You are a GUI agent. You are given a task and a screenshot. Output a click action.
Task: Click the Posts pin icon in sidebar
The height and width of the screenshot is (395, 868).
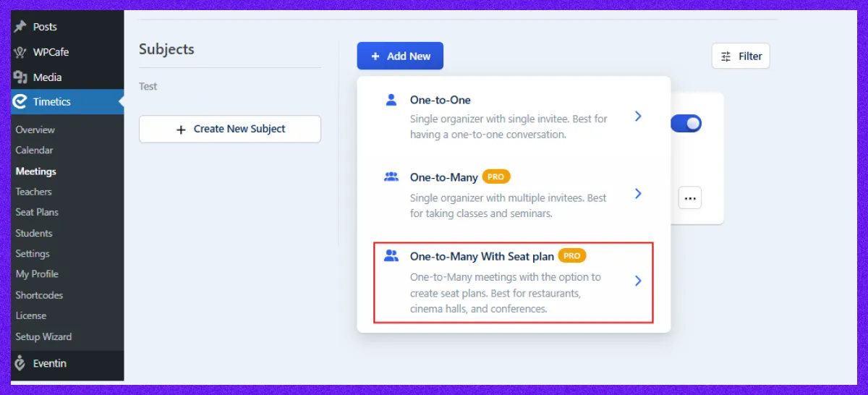point(20,27)
